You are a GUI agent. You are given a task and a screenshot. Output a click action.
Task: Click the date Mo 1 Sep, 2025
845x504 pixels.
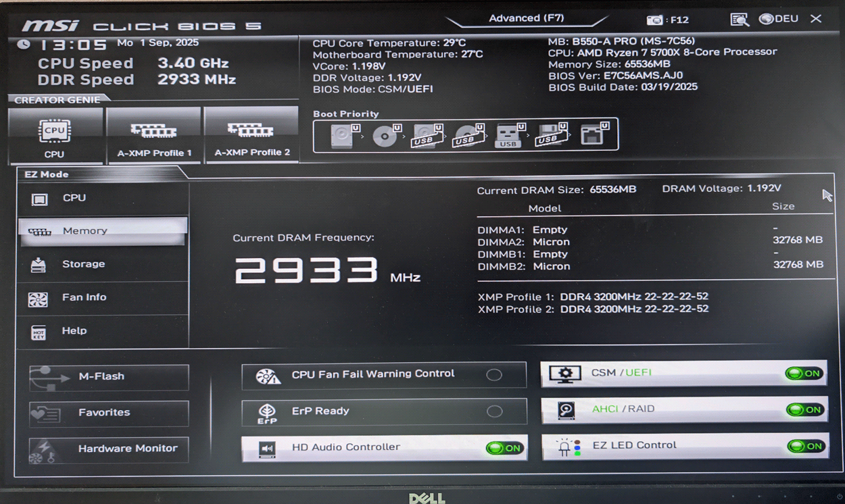pos(158,43)
